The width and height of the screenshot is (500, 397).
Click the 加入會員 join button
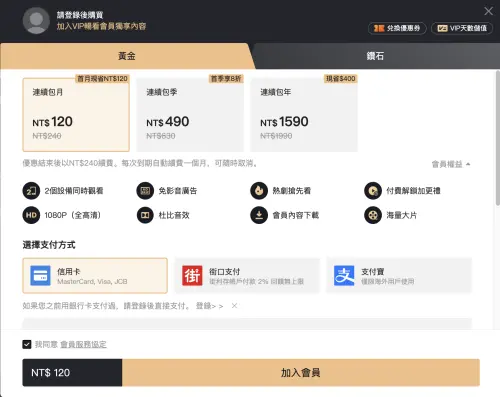(301, 373)
